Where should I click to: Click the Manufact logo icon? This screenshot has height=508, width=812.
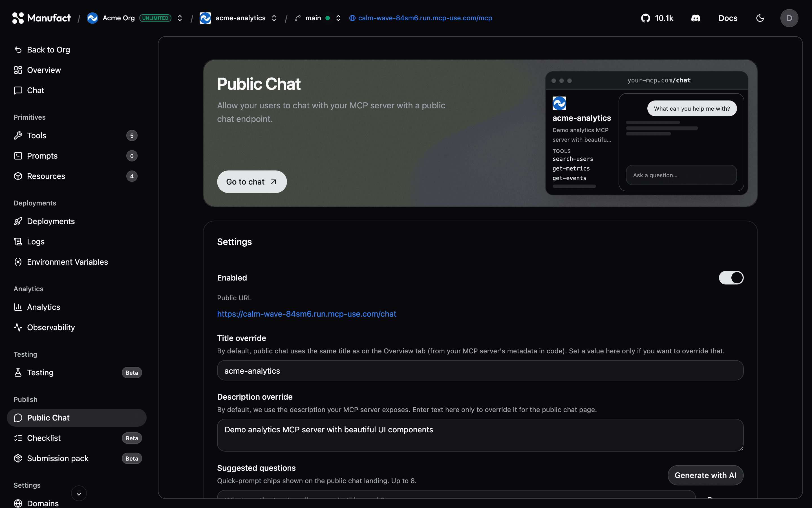point(18,18)
